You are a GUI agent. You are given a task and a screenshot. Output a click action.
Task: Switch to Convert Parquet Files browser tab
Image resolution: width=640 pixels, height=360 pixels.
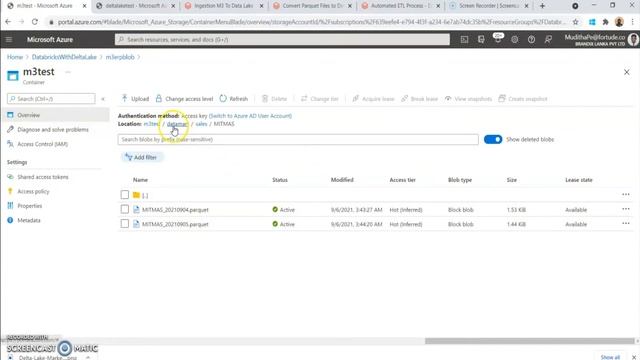click(x=312, y=6)
